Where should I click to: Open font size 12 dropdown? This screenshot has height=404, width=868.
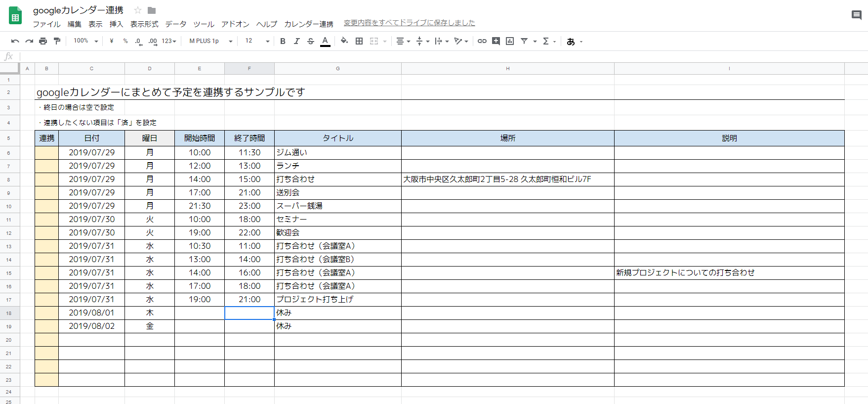[x=257, y=41]
